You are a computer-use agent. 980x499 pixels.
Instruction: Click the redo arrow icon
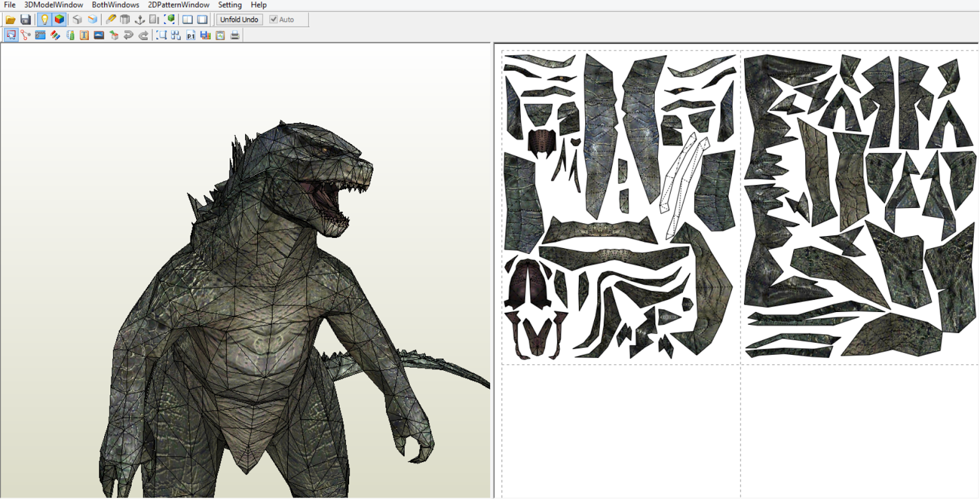point(143,35)
